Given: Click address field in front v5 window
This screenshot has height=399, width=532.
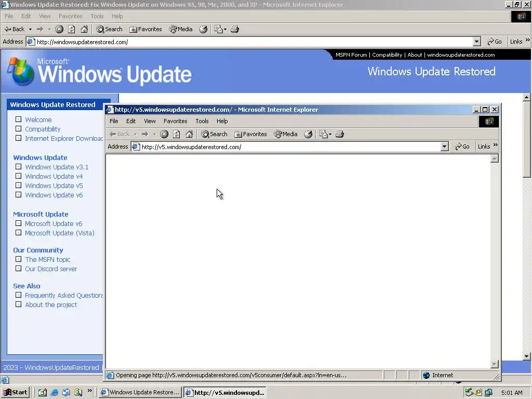Looking at the screenshot, I should [x=286, y=147].
